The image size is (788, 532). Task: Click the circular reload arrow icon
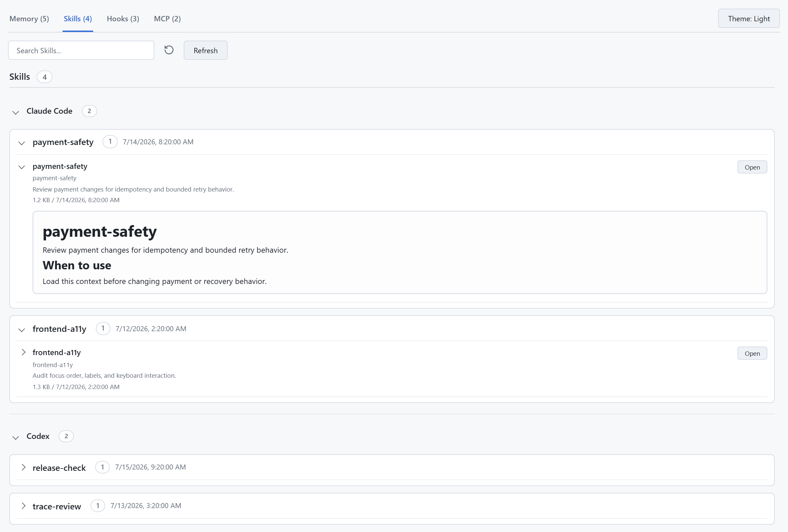169,50
